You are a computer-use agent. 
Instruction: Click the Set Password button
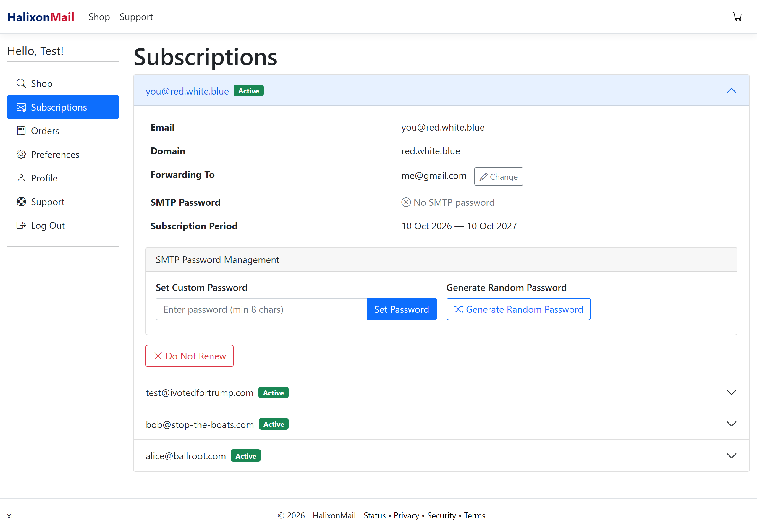point(402,309)
